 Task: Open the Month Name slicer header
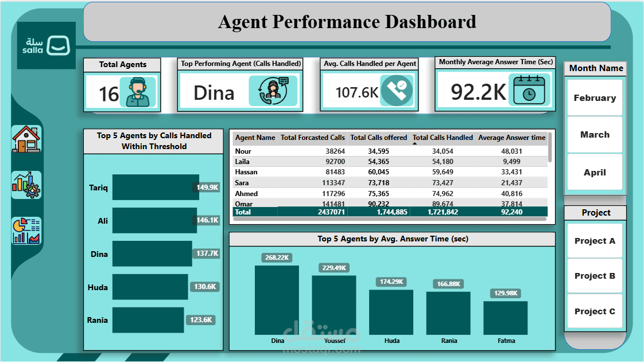[x=595, y=68]
